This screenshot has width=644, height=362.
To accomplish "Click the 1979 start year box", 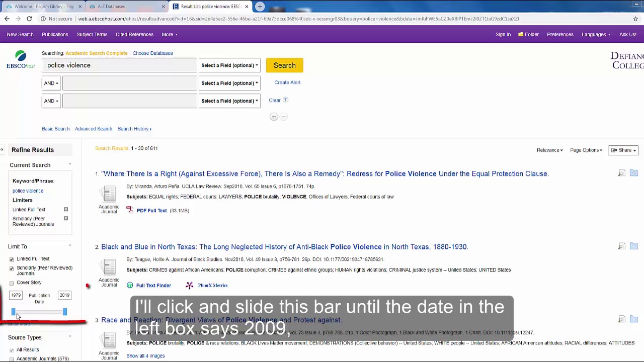I will point(16,295).
